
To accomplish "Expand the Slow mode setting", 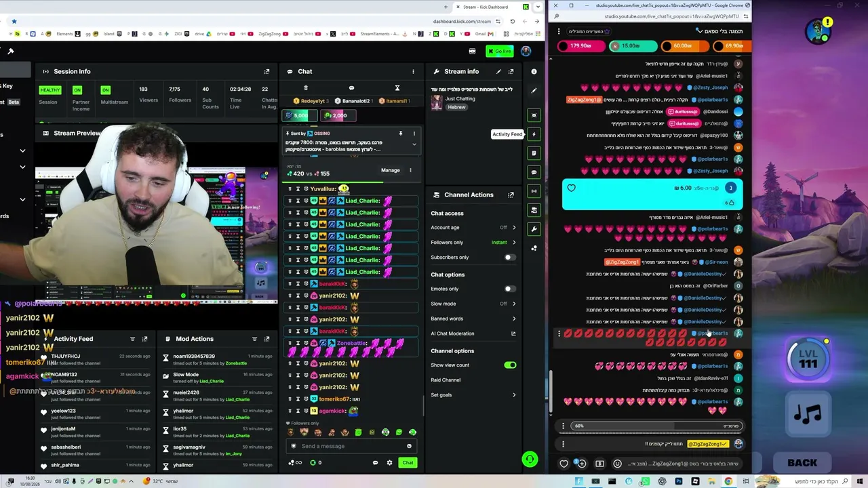I will (x=514, y=304).
